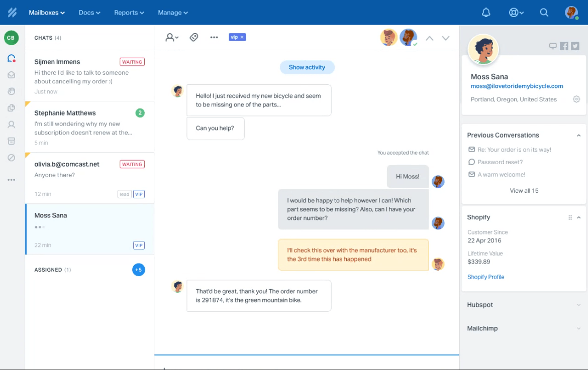588x370 pixels.
Task: Click the tag icon in chat toolbar
Action: [194, 37]
